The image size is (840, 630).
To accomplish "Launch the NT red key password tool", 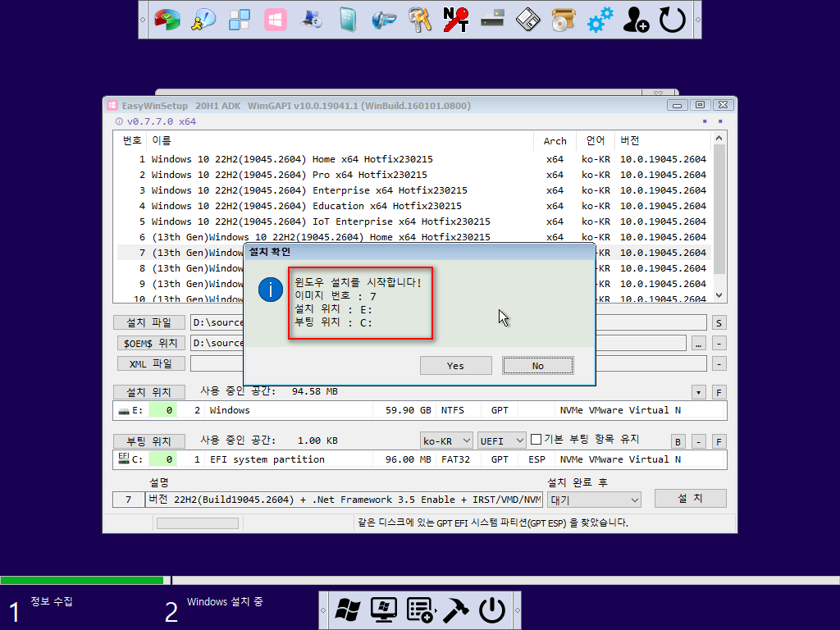I will [x=456, y=20].
